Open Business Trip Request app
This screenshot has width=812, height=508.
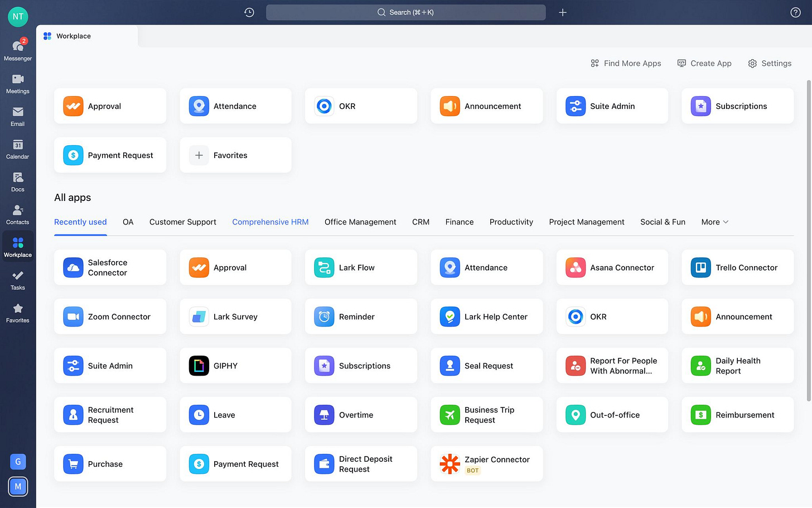(x=487, y=415)
